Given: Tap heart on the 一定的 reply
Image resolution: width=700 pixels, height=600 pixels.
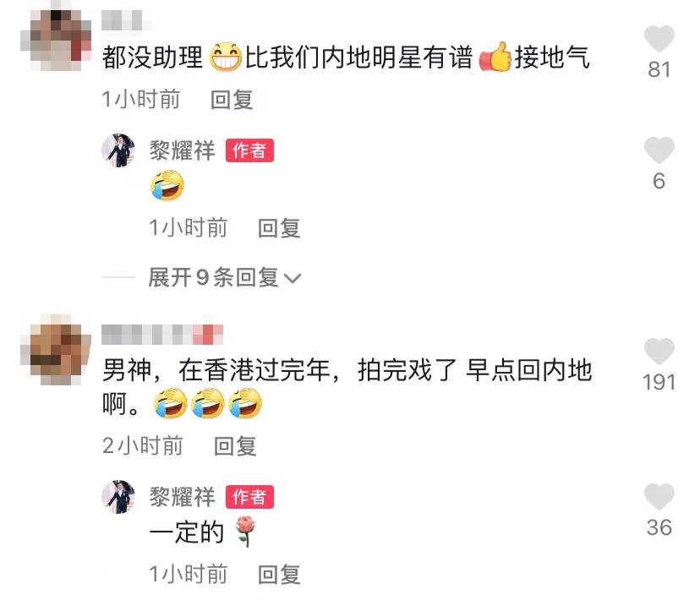Looking at the screenshot, I should point(659,497).
